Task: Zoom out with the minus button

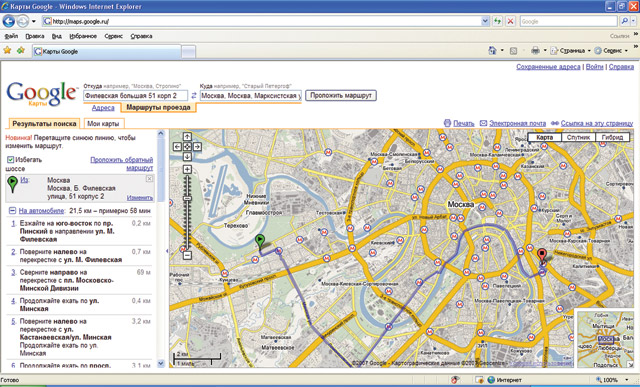Action: 187,256
